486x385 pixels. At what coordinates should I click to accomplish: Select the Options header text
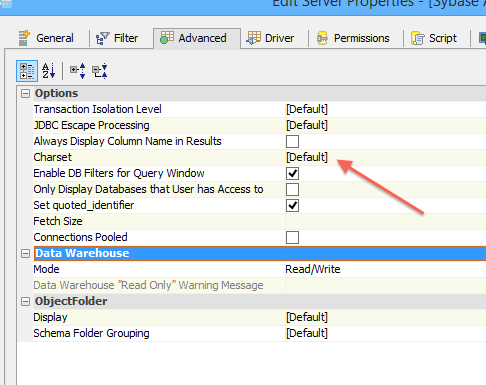pyautogui.click(x=56, y=93)
